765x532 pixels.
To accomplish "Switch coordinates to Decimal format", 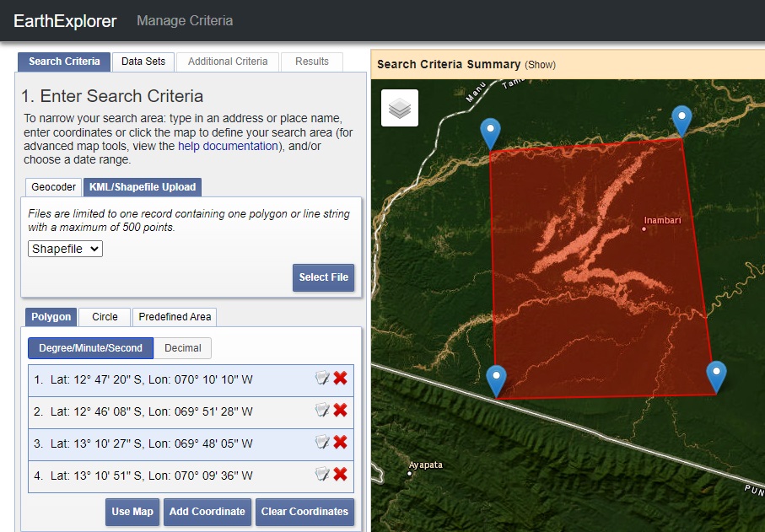I will point(182,348).
